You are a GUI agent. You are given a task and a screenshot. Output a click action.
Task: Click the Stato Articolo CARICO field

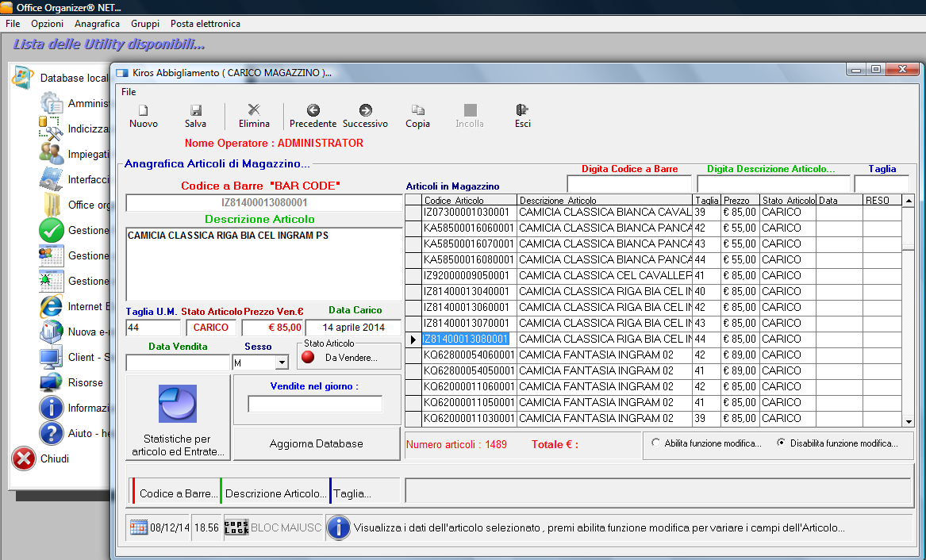point(211,328)
